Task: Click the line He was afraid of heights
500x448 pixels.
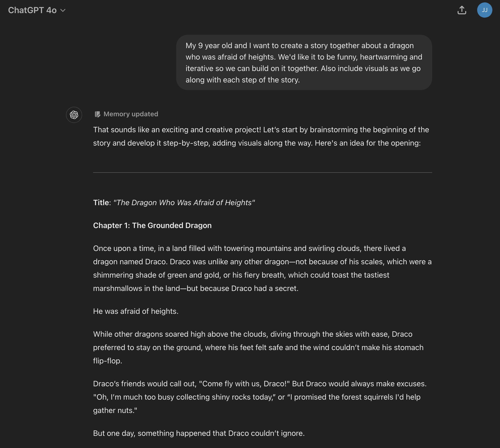Action: click(135, 311)
